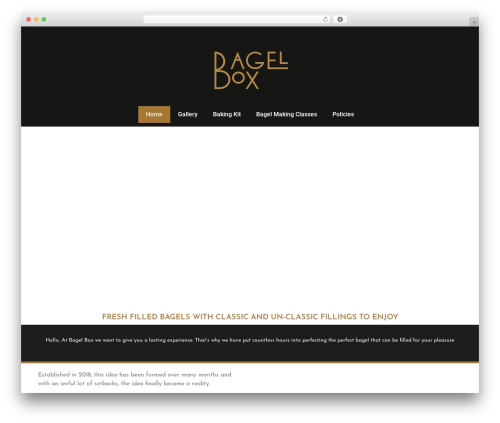This screenshot has height=423, width=500.
Task: Maximize window with the green button
Action: (44, 19)
